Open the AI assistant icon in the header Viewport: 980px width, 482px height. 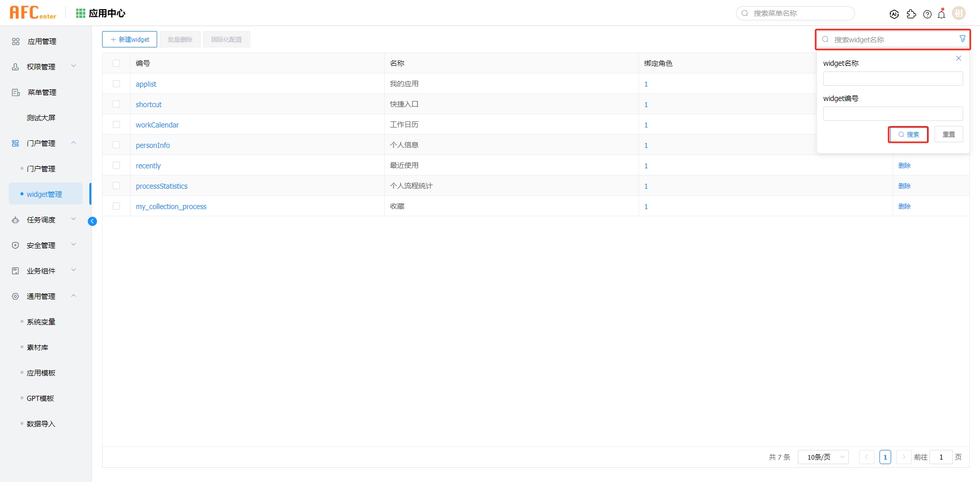tap(895, 14)
